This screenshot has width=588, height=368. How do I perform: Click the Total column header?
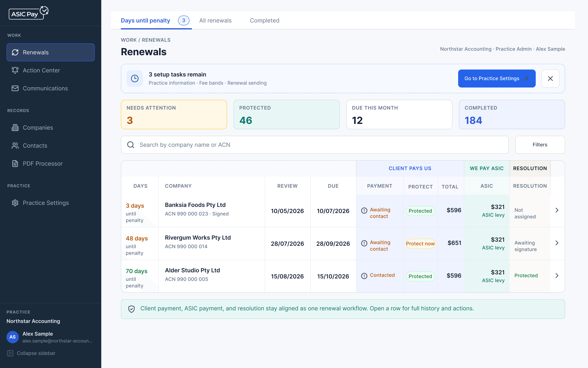pos(450,187)
